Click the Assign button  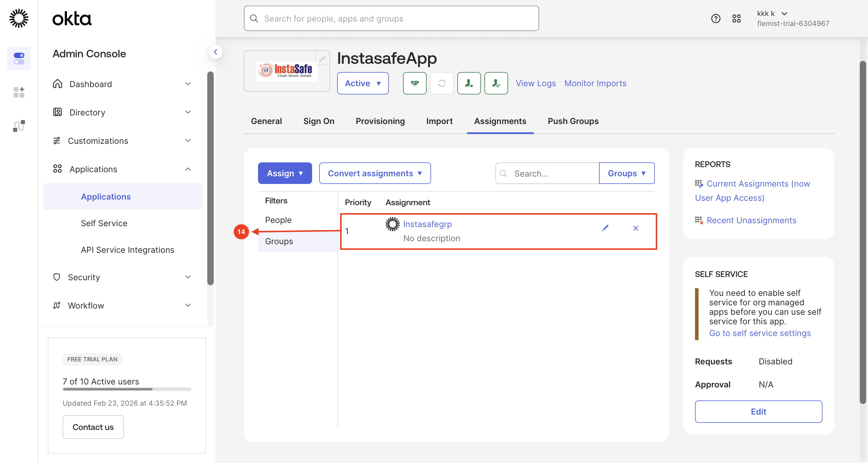tap(285, 173)
